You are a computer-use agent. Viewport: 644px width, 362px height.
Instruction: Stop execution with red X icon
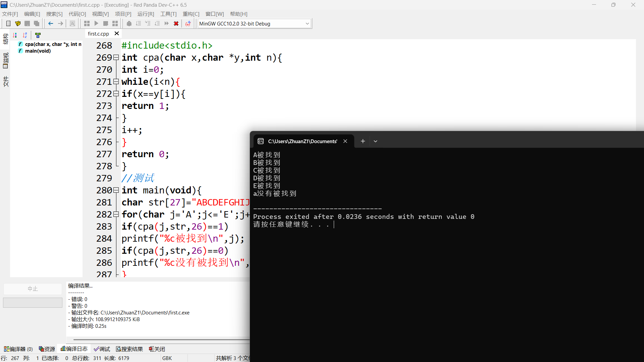click(176, 23)
